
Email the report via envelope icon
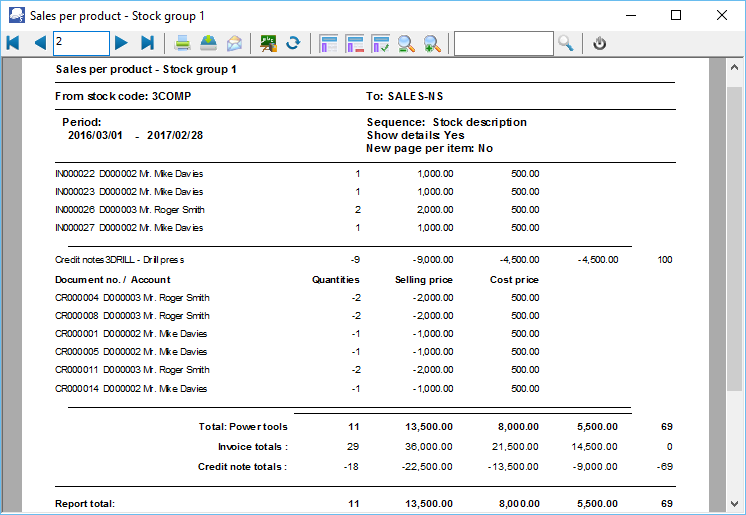pyautogui.click(x=234, y=43)
